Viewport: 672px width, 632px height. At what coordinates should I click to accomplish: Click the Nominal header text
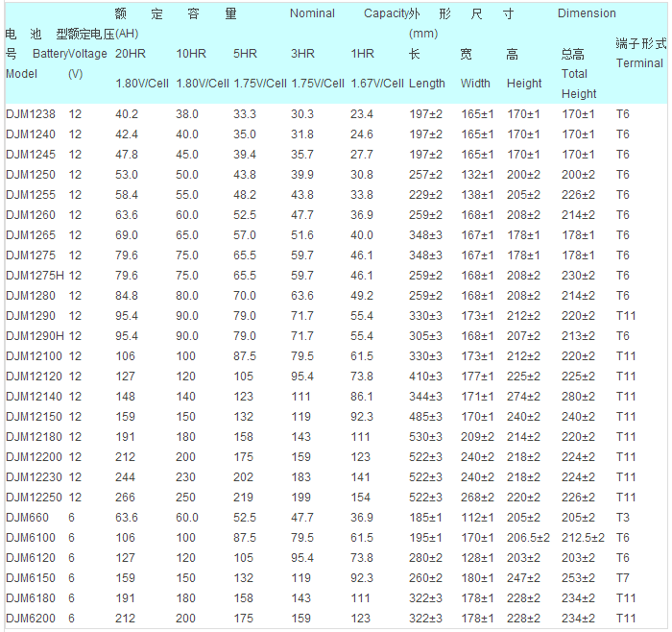(x=312, y=13)
